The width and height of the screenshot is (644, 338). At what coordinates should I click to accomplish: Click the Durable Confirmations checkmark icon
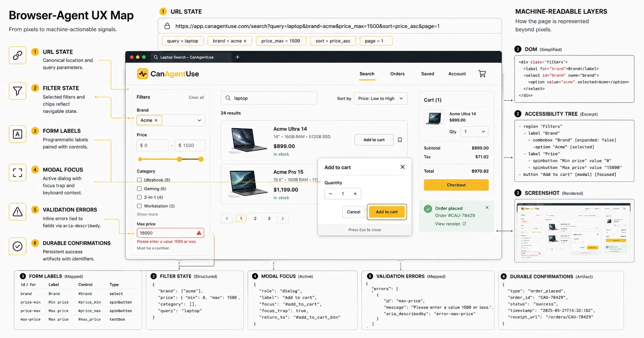point(17,246)
